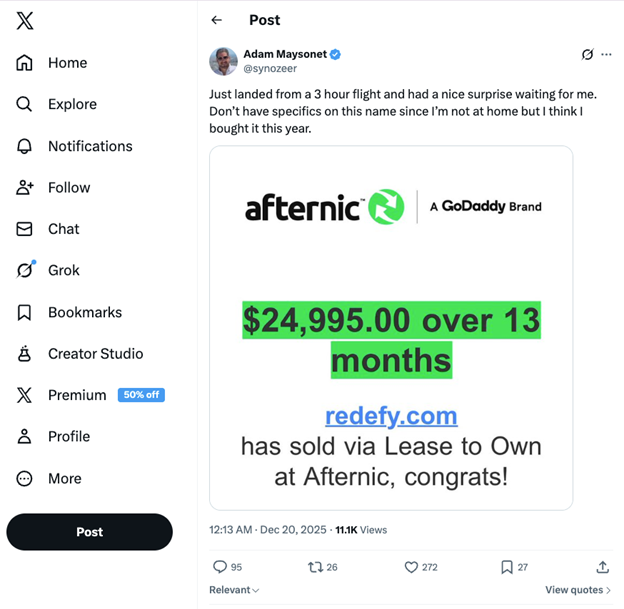
Task: Like the post with the heart
Action: pos(411,567)
